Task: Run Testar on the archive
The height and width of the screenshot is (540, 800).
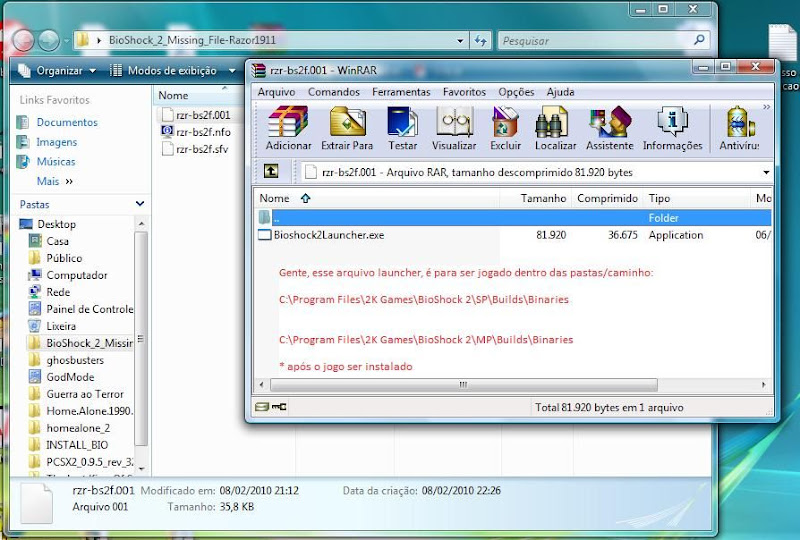Action: (x=403, y=128)
